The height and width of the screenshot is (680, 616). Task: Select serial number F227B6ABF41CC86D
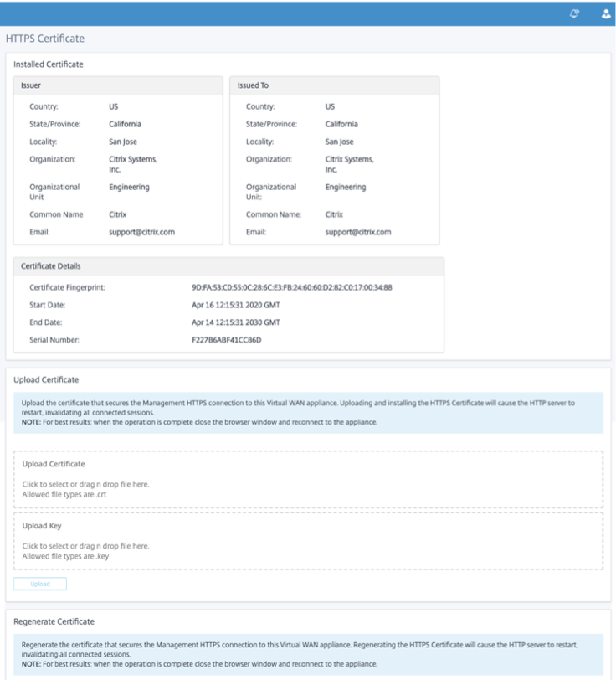tap(226, 340)
